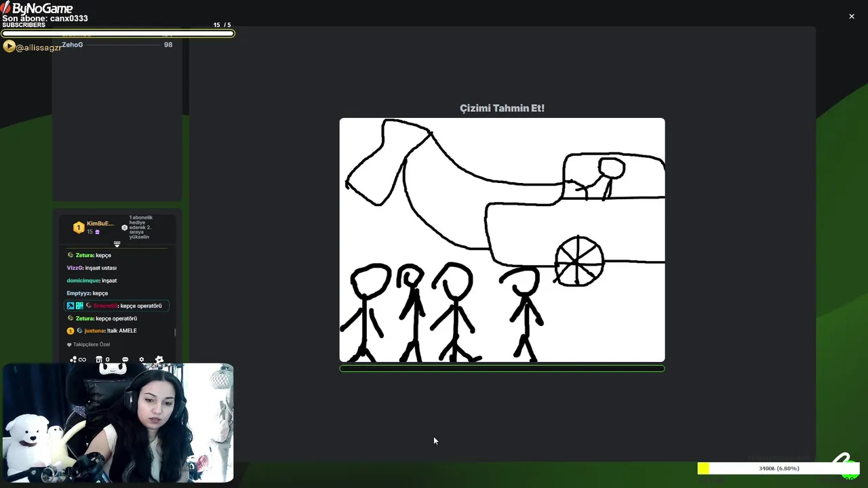Click the 'inşaat ustası' chat message
868x488 pixels.
point(101,268)
